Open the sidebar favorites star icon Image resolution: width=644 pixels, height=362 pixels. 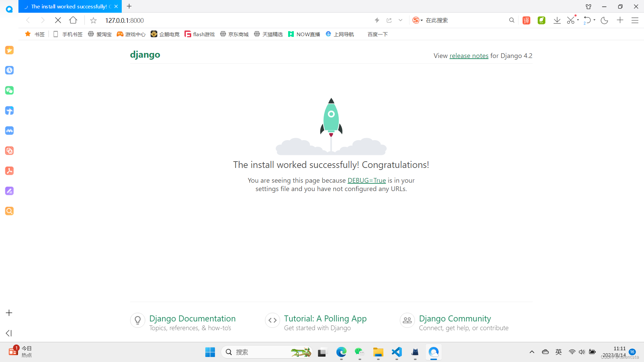coord(9,50)
